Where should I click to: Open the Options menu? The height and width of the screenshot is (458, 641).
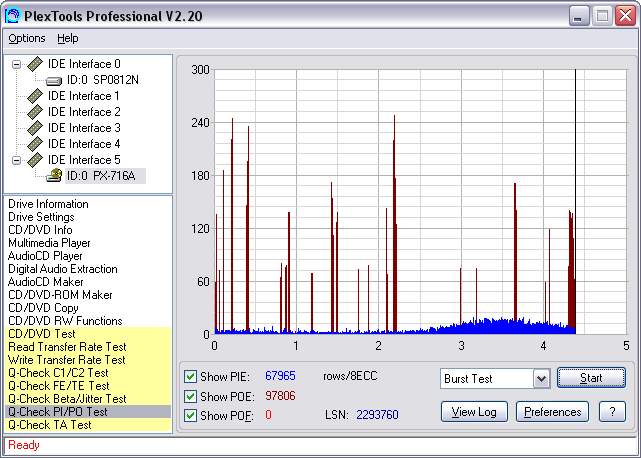click(27, 38)
